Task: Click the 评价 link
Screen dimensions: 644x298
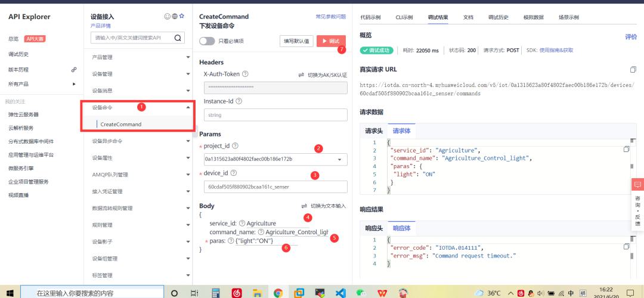Action: click(x=631, y=37)
